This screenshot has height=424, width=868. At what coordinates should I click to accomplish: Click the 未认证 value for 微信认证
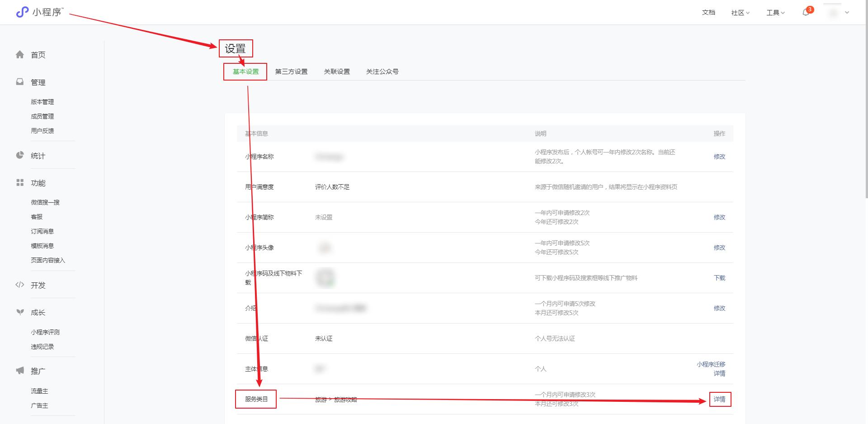(x=324, y=338)
